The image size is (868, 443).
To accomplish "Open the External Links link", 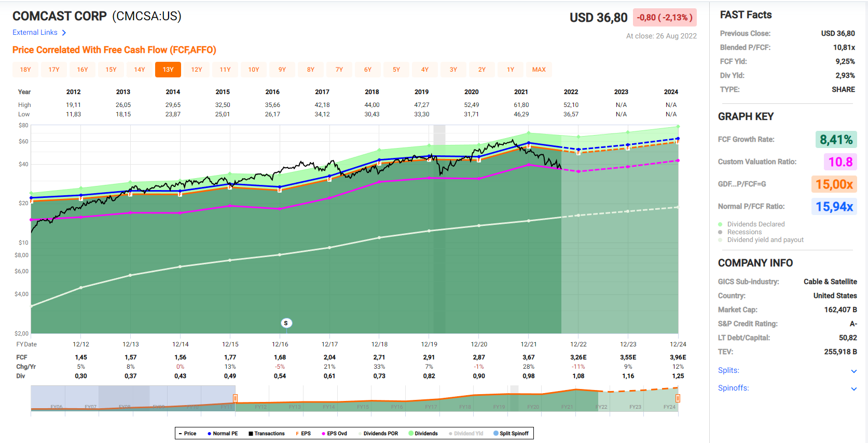I will pyautogui.click(x=35, y=33).
